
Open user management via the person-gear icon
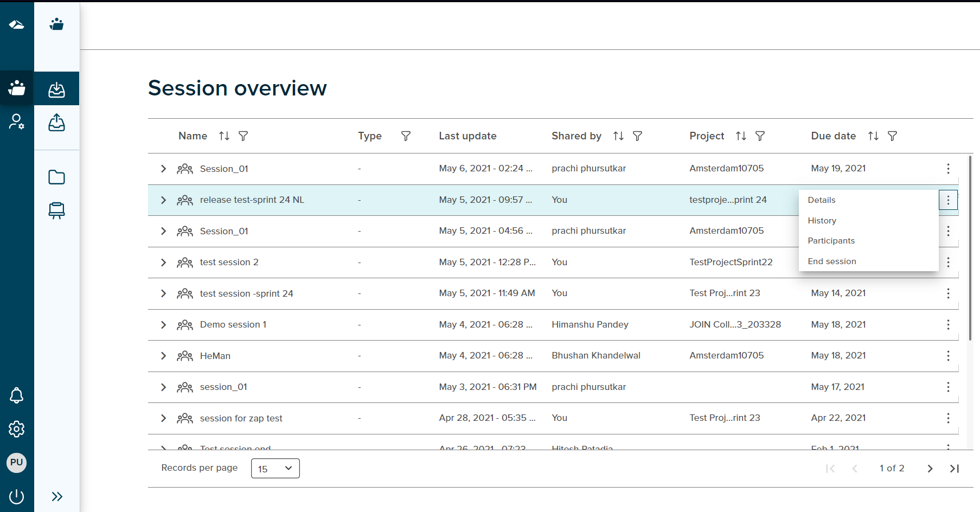coord(17,122)
